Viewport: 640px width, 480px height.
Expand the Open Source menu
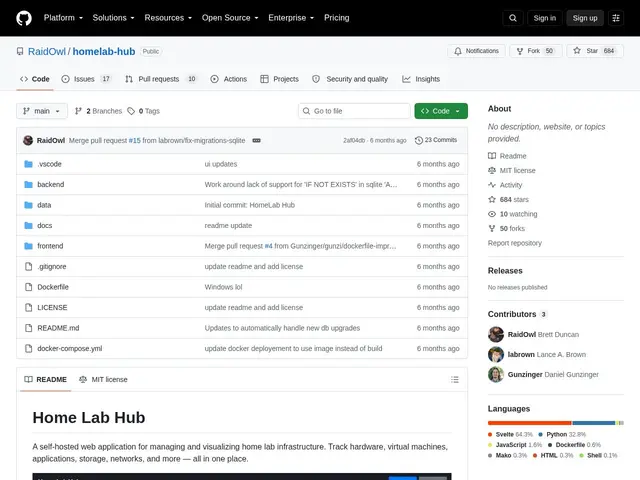[230, 18]
